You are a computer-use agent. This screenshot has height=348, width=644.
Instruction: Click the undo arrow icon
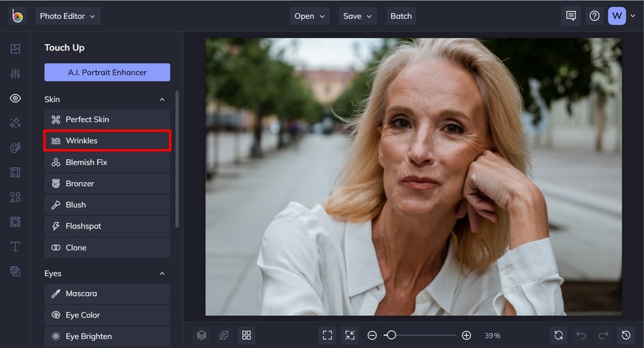tap(581, 335)
